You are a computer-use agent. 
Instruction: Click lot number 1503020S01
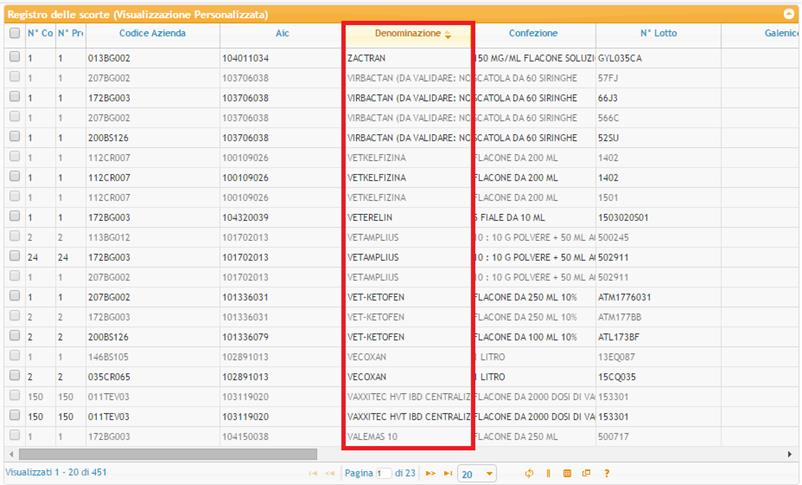[623, 217]
